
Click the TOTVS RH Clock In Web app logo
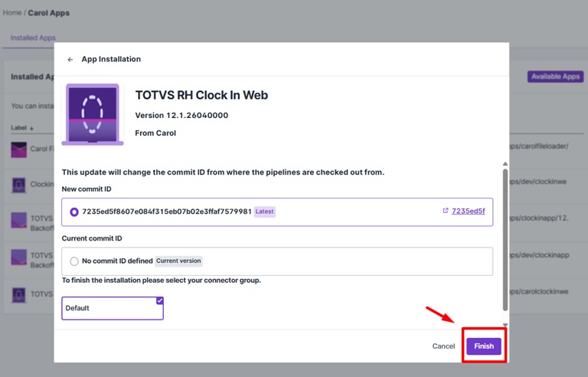[93, 114]
